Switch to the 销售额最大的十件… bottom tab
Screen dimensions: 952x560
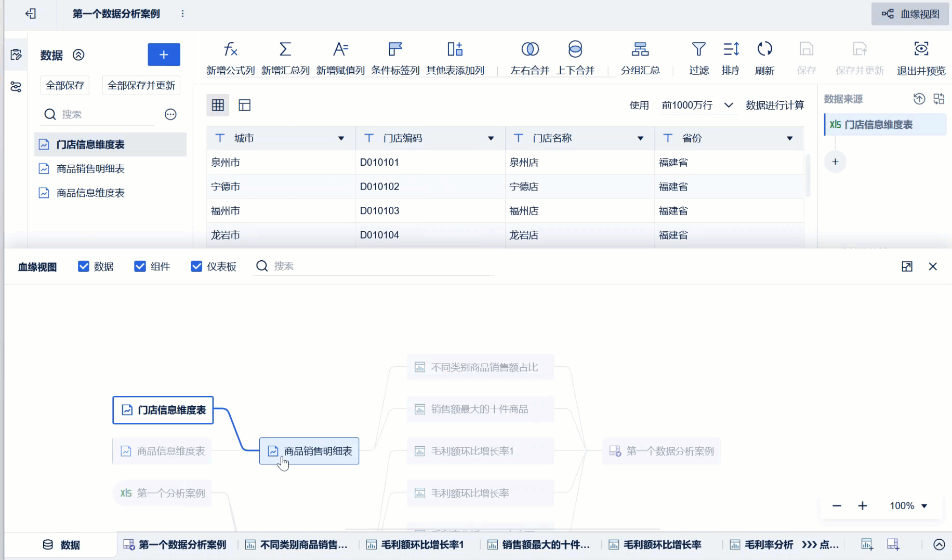[x=539, y=545]
